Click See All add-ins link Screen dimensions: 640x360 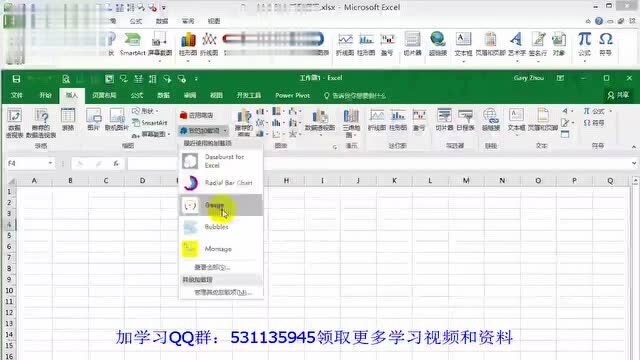coord(212,267)
